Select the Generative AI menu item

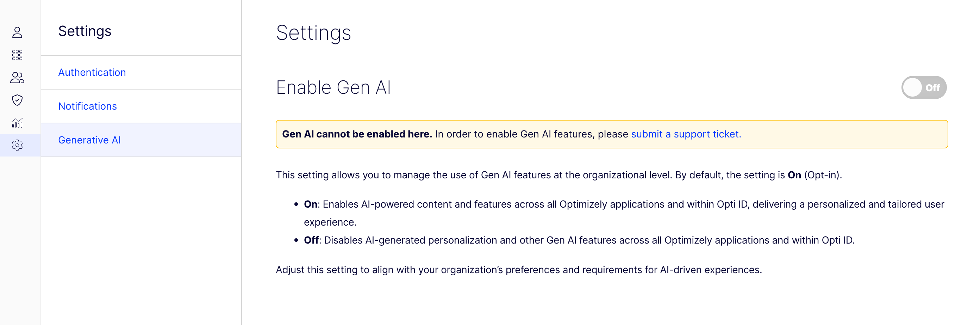[x=141, y=140]
